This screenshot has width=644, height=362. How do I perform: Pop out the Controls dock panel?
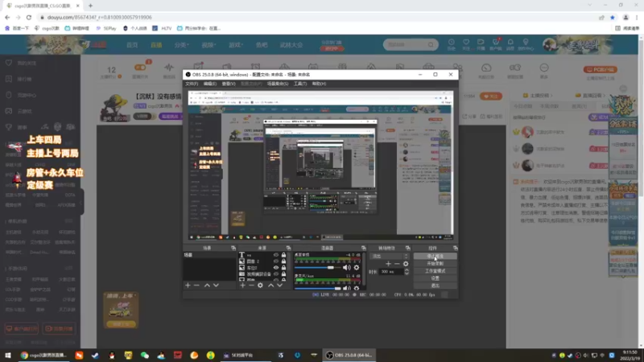coord(455,248)
